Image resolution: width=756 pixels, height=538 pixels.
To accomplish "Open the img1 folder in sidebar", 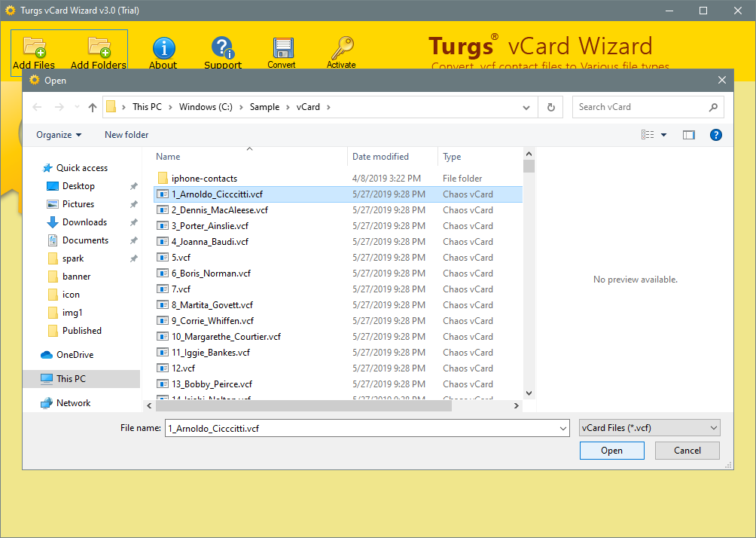I will click(x=72, y=313).
